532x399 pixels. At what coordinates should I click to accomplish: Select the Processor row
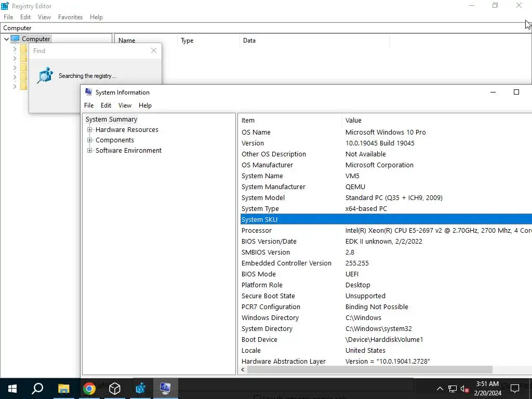(386, 230)
